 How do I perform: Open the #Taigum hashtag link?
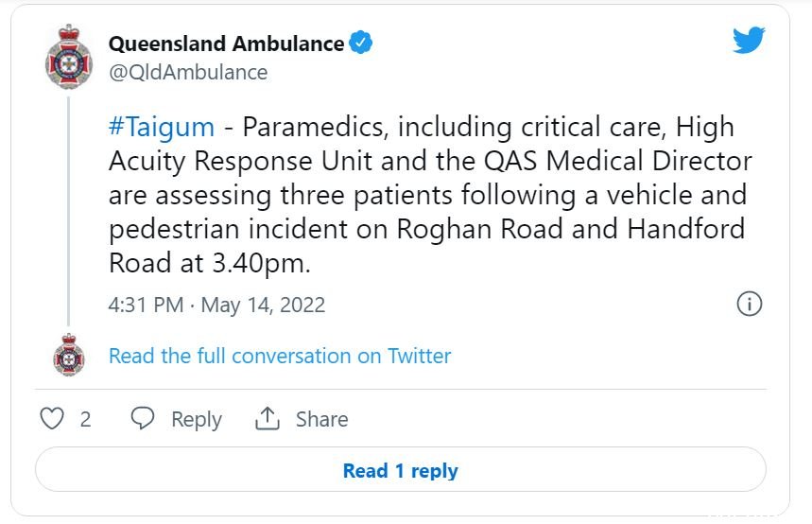point(162,127)
